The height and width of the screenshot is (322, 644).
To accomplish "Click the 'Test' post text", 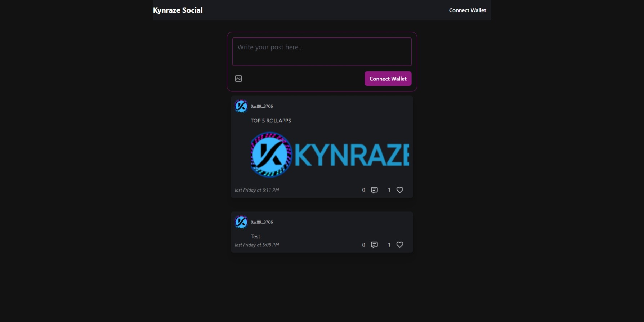I will point(255,237).
